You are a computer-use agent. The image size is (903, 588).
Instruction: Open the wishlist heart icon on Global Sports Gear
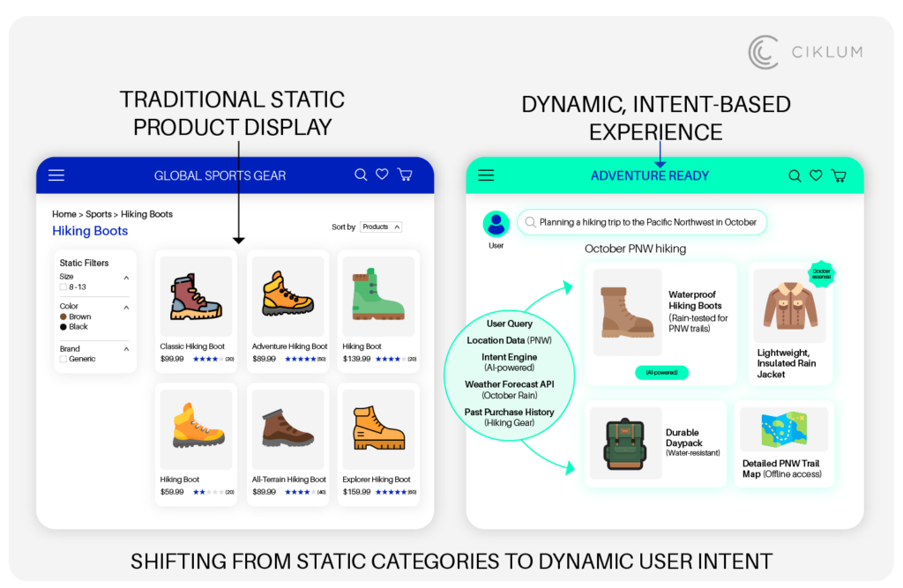382,175
